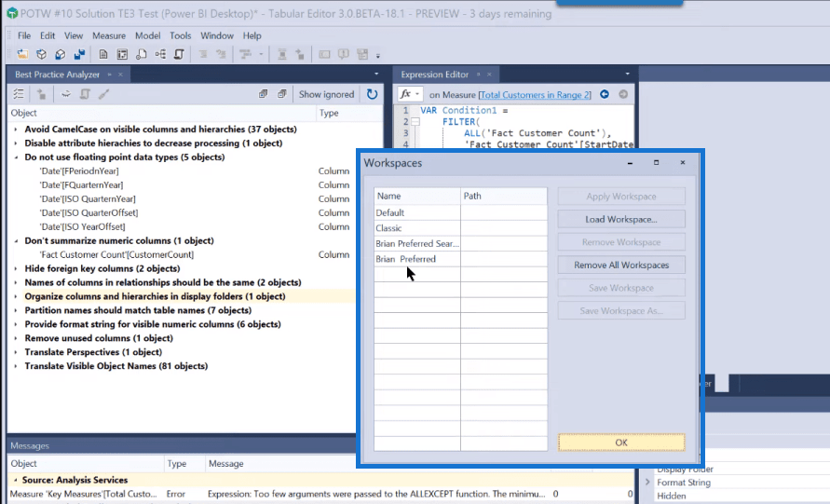Collapse the Don't summarize numeric columns rule

tap(15, 241)
